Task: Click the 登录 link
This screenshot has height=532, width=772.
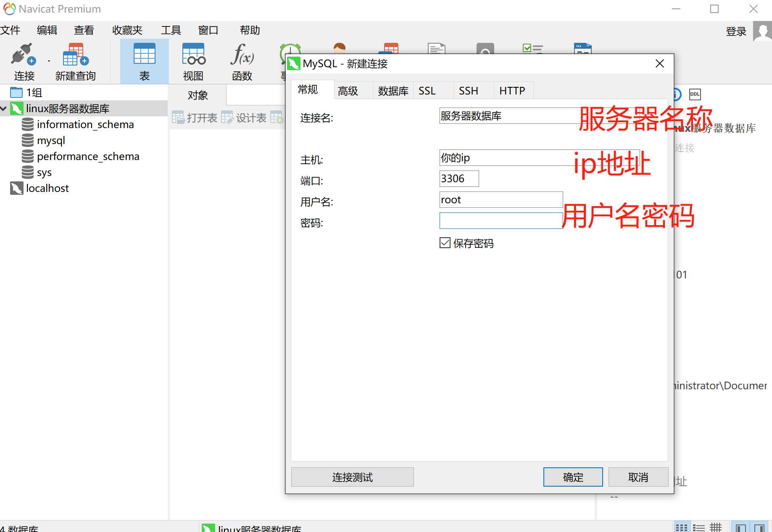Action: click(736, 31)
